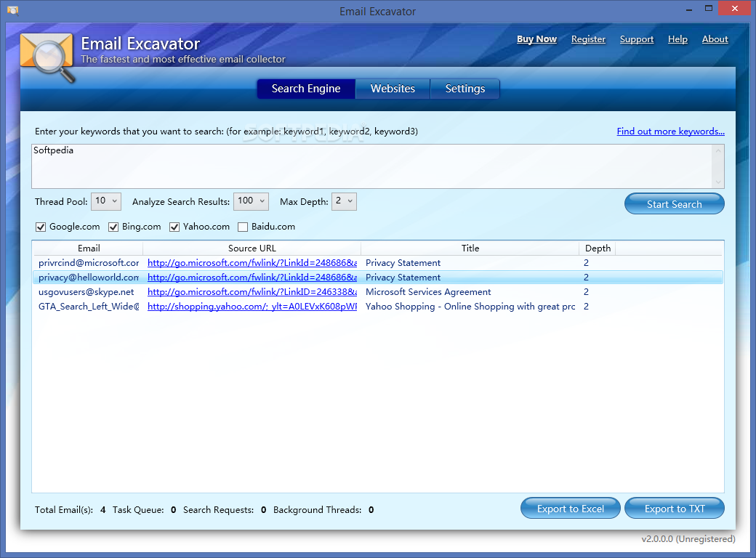Select the privrcind@microsoft.com email row
Screen dimensions: 756x558
pyautogui.click(x=377, y=262)
